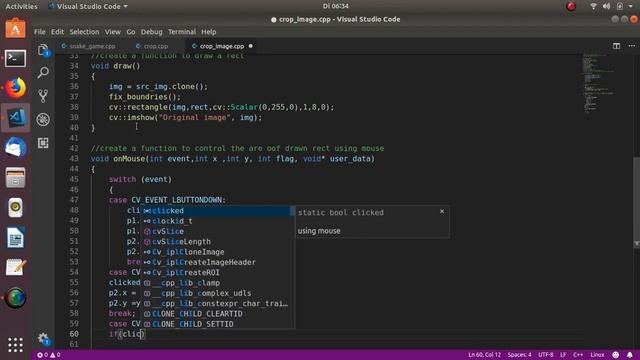
Task: Open the Go menu
Action: click(x=131, y=32)
